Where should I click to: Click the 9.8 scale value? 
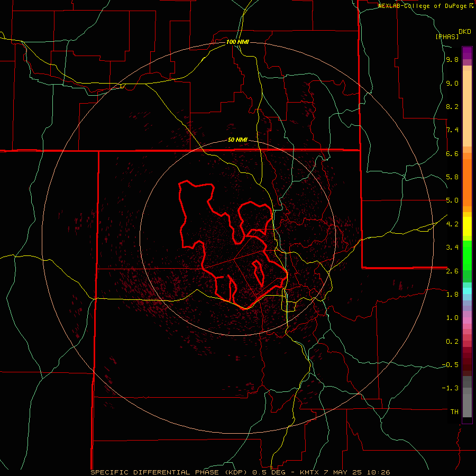click(x=452, y=60)
